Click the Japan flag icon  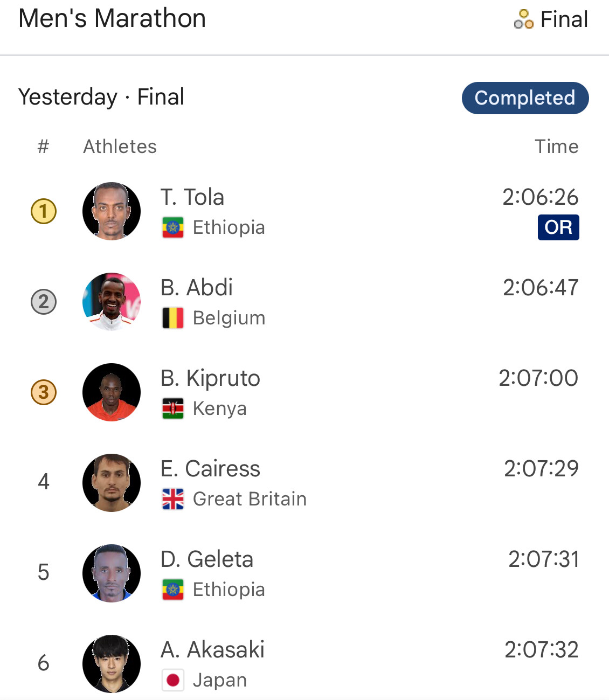(172, 680)
